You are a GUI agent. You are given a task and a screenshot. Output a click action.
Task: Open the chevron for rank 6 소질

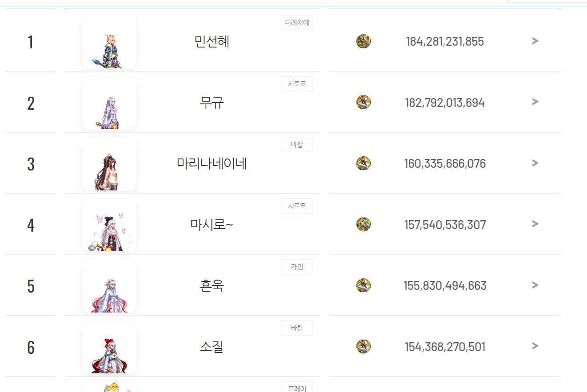(x=535, y=346)
